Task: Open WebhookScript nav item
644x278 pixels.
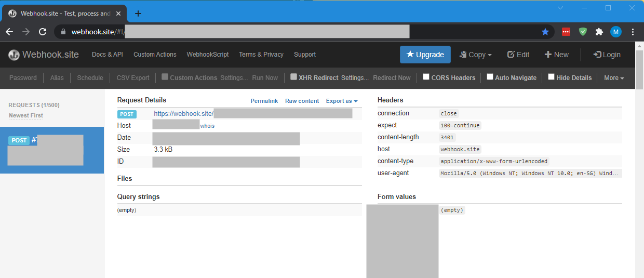Action: (208, 55)
